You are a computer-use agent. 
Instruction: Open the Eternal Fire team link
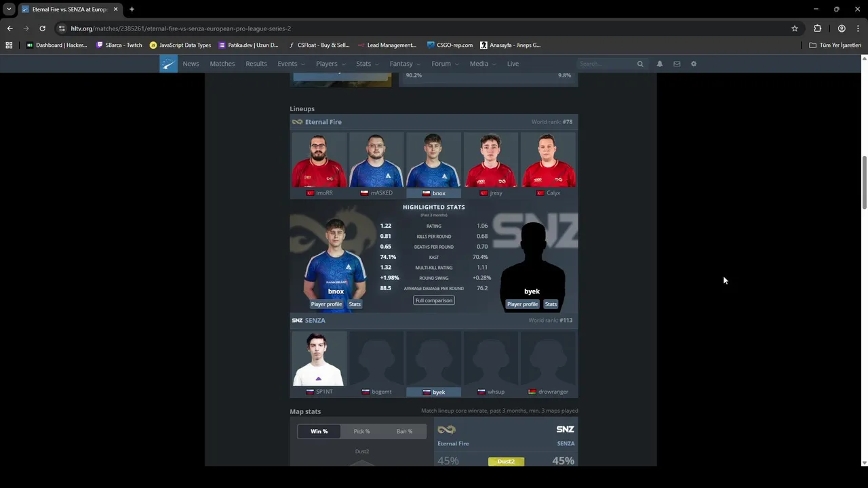323,122
